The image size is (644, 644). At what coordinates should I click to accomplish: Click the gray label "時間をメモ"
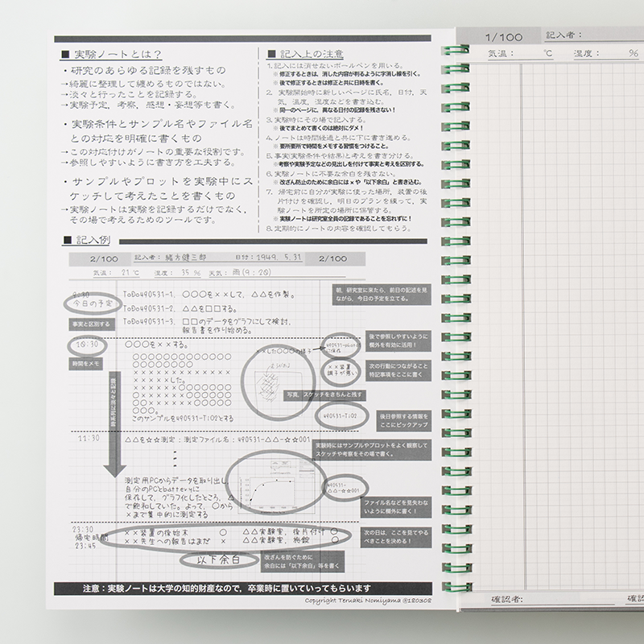pyautogui.click(x=86, y=364)
